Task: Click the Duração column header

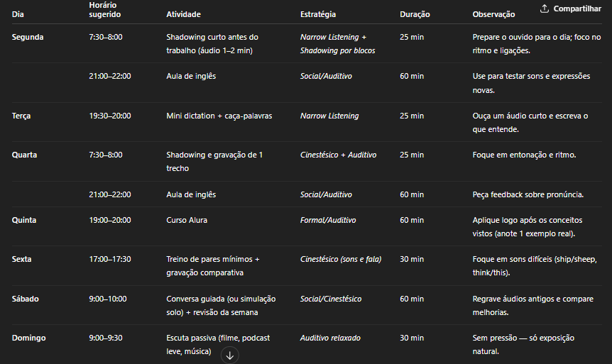Action: (x=415, y=14)
